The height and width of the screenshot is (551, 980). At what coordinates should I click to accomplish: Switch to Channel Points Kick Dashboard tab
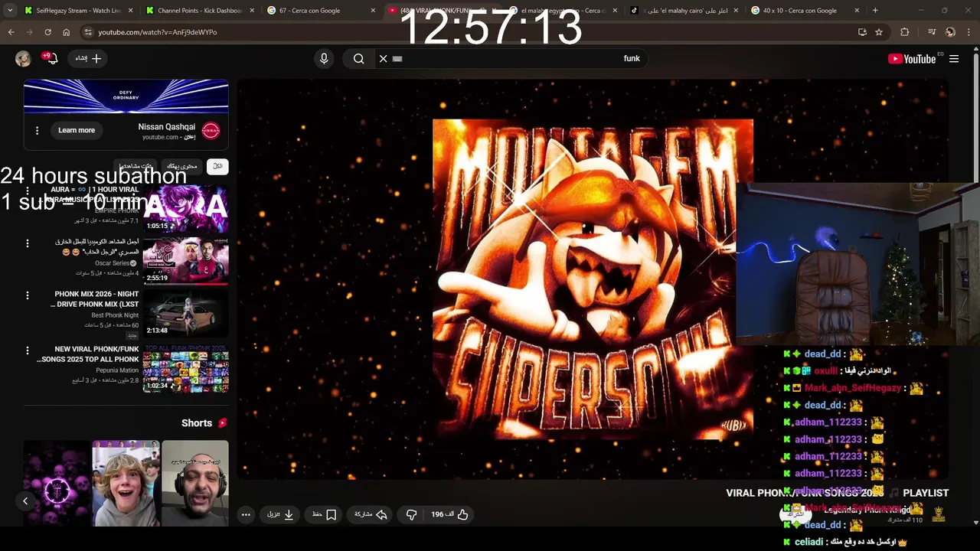tap(199, 11)
